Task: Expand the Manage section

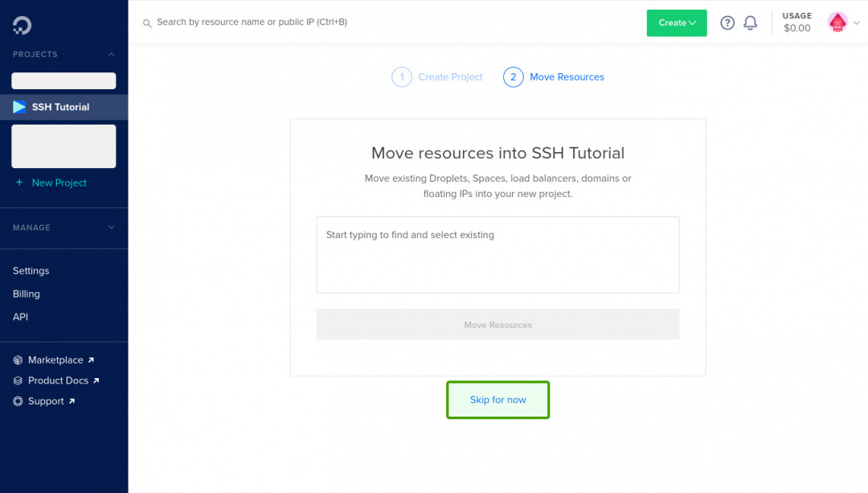Action: pyautogui.click(x=111, y=227)
